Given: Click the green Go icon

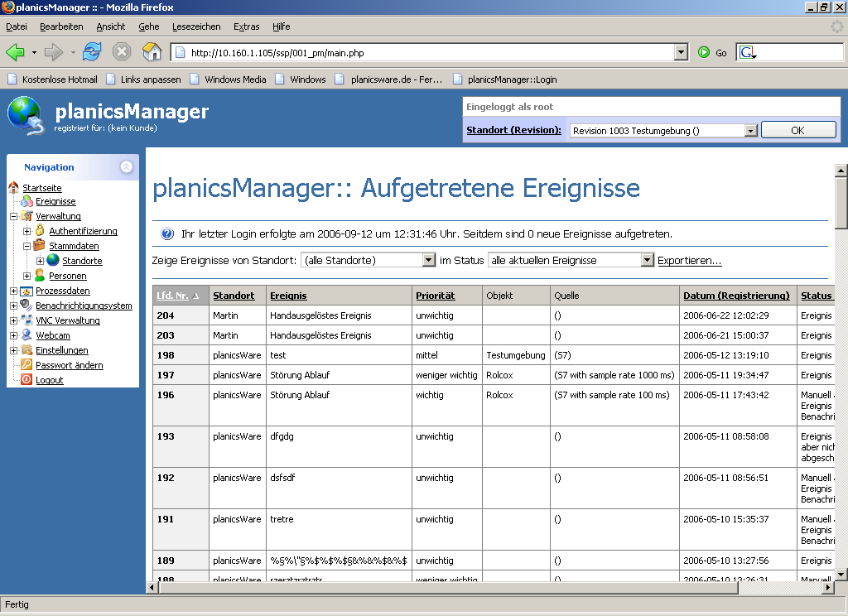Looking at the screenshot, I should [704, 52].
